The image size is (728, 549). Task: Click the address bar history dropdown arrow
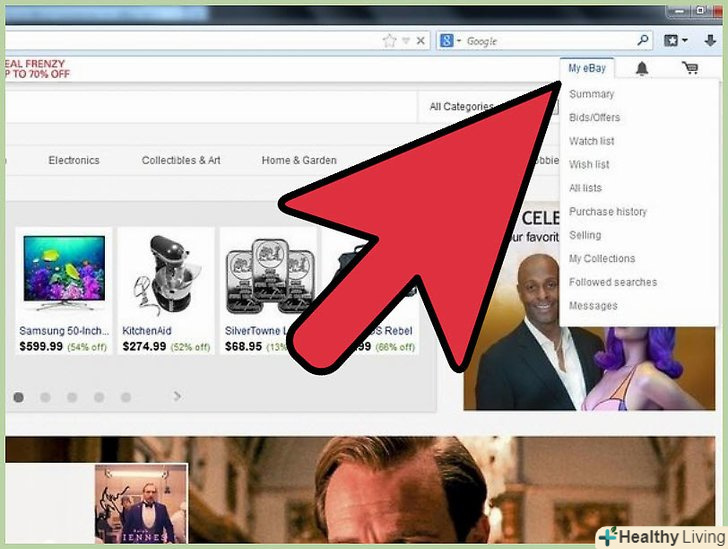click(x=406, y=41)
